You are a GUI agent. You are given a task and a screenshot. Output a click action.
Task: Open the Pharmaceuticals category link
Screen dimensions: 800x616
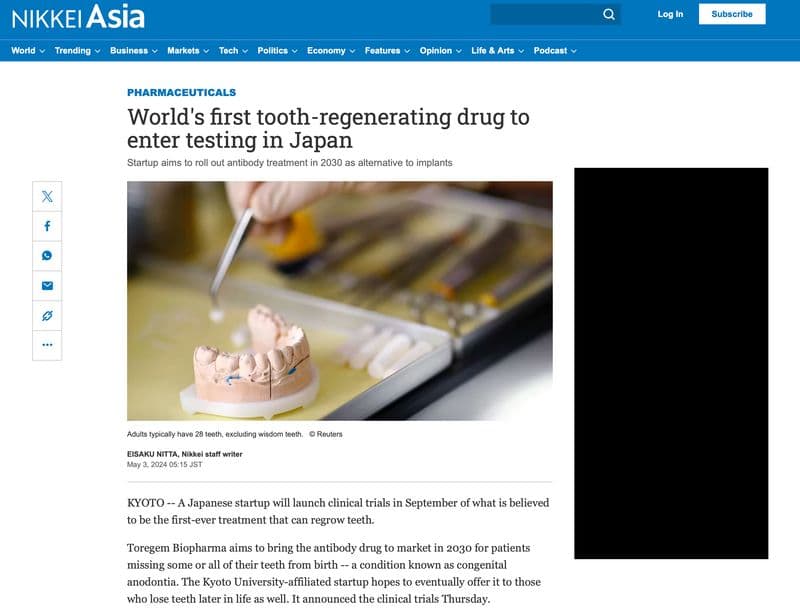click(x=181, y=92)
